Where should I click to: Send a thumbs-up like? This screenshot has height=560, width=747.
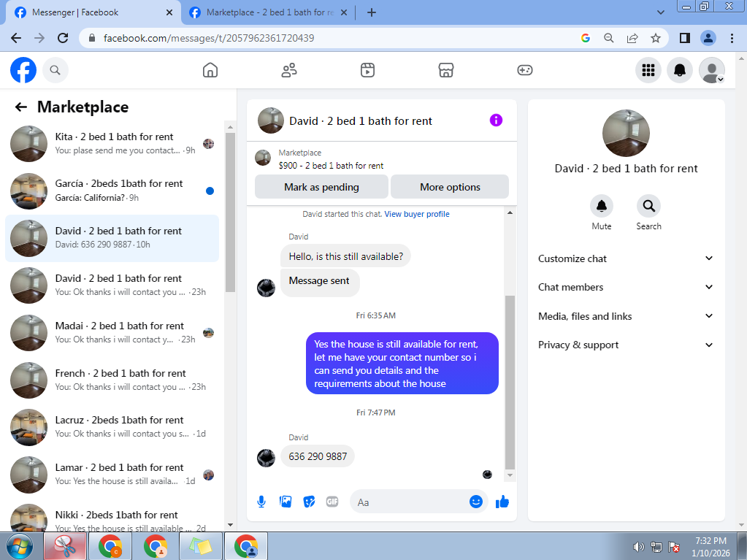[x=502, y=502]
